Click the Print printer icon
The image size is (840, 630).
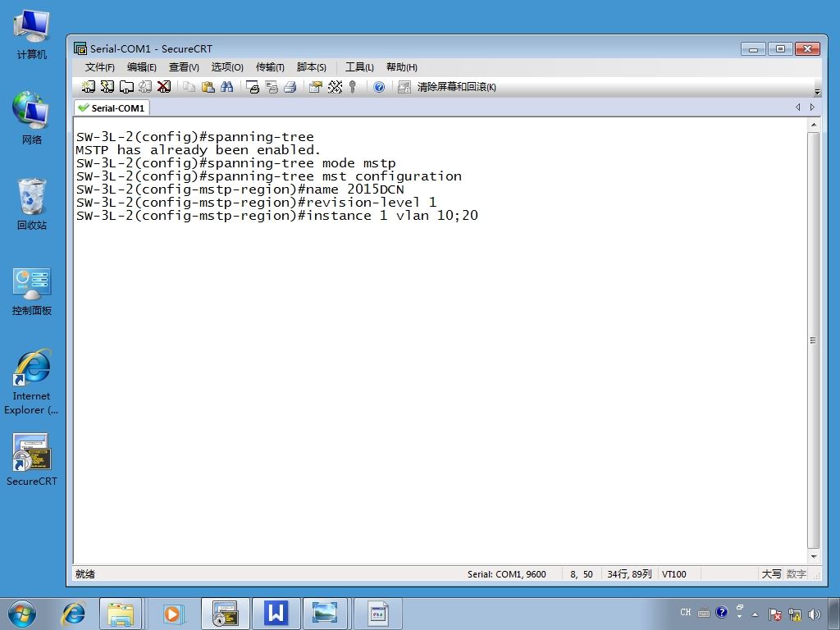[x=290, y=87]
